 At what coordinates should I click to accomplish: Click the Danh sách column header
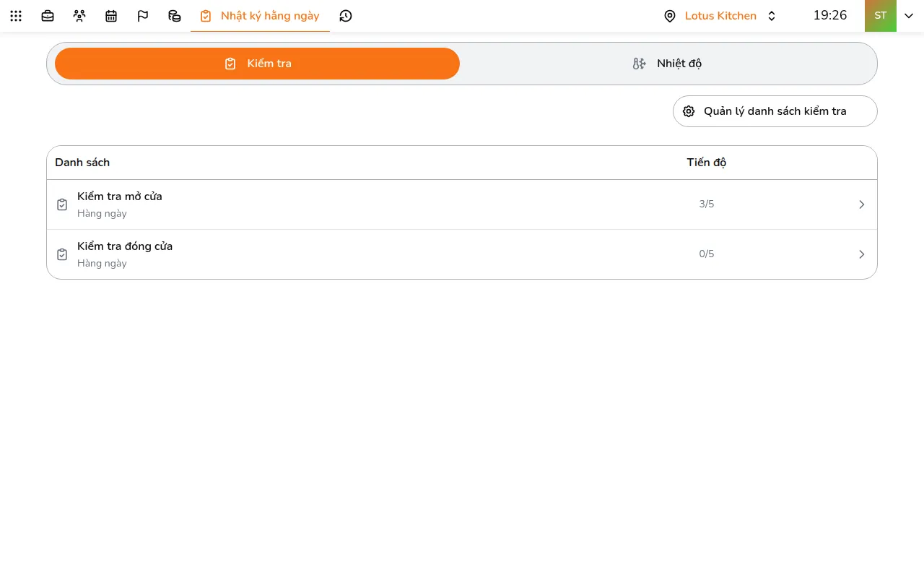[82, 163]
